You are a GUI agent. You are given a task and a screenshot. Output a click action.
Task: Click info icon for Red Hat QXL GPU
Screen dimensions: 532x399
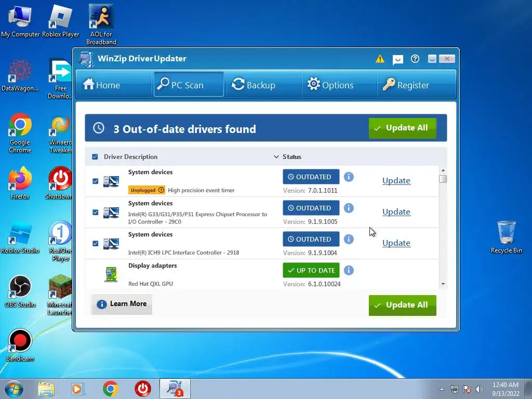tap(349, 270)
